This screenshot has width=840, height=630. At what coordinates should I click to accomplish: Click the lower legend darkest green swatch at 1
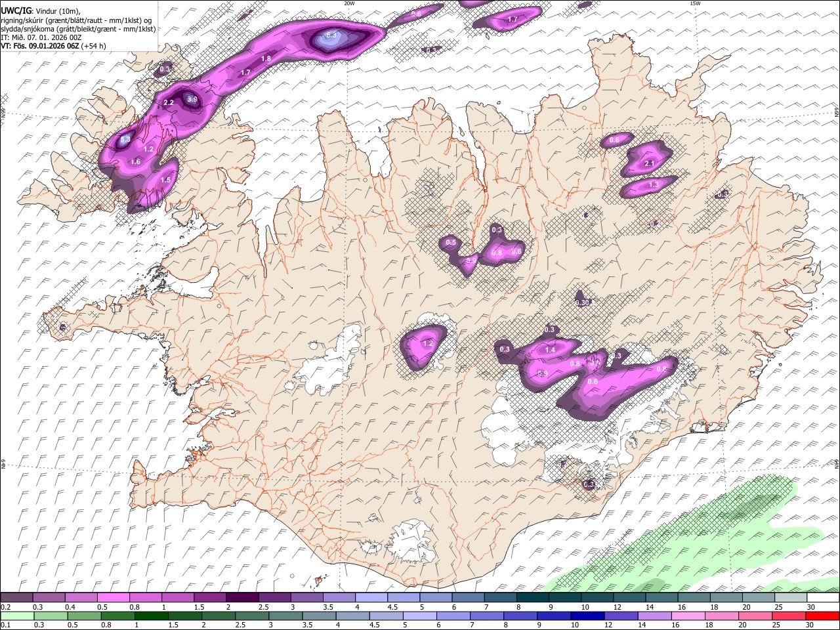point(151,616)
